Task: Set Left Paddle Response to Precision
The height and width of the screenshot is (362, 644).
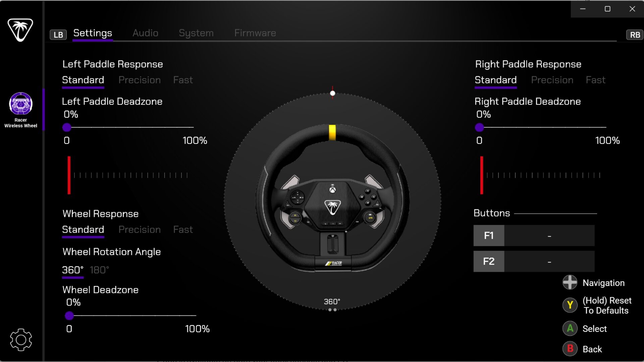Action: click(140, 80)
